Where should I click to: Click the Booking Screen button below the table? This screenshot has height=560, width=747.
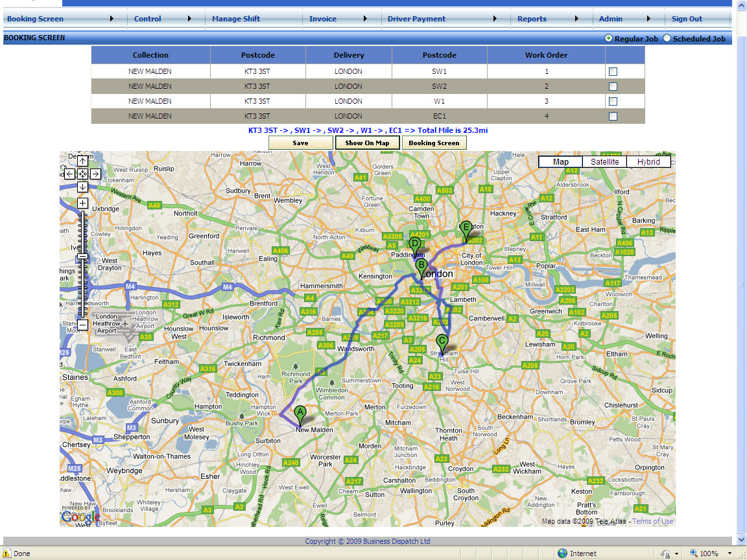pos(434,143)
